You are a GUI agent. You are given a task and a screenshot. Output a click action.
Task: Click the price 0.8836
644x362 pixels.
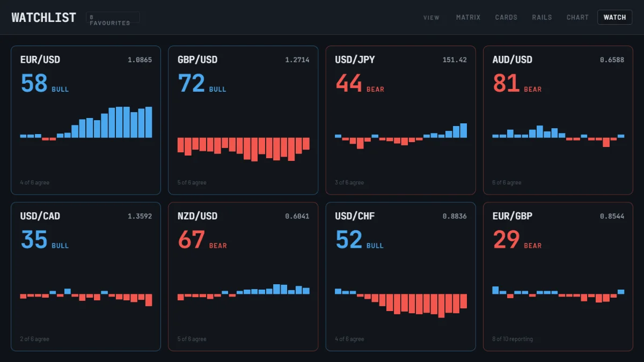(x=455, y=217)
